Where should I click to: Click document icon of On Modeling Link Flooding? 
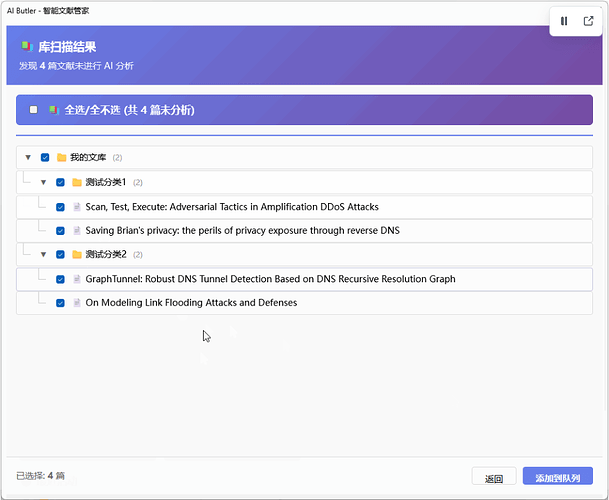tap(77, 303)
